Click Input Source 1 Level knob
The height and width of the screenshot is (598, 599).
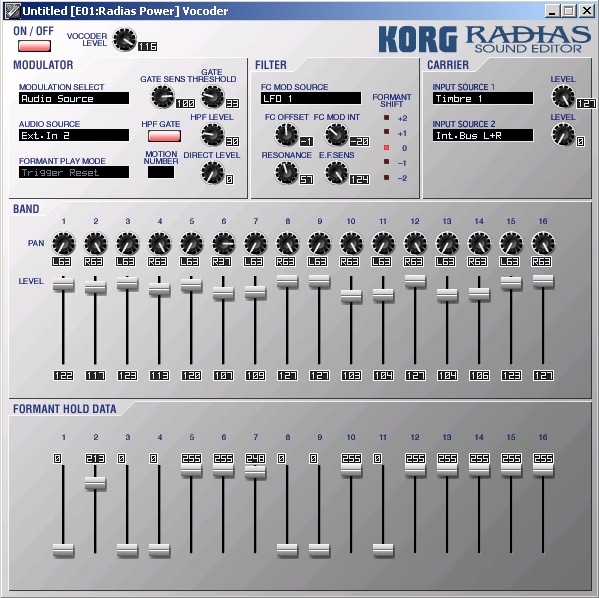(563, 96)
